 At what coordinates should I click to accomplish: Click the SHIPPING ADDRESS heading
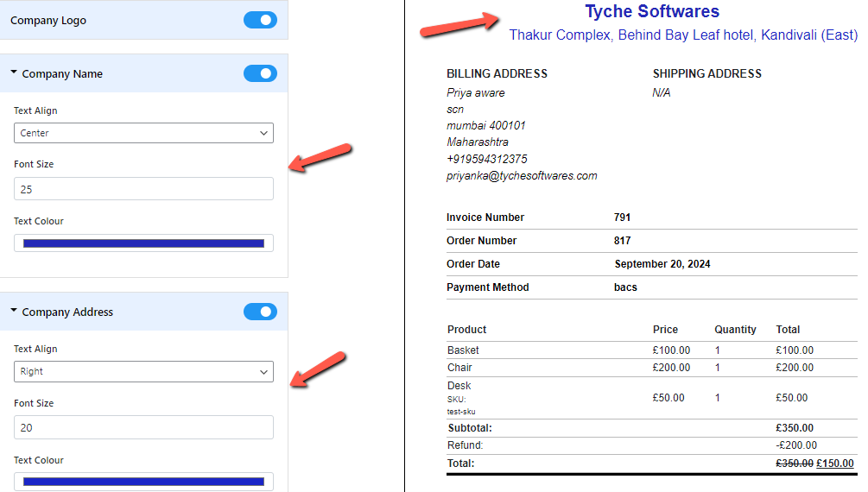[x=706, y=73]
